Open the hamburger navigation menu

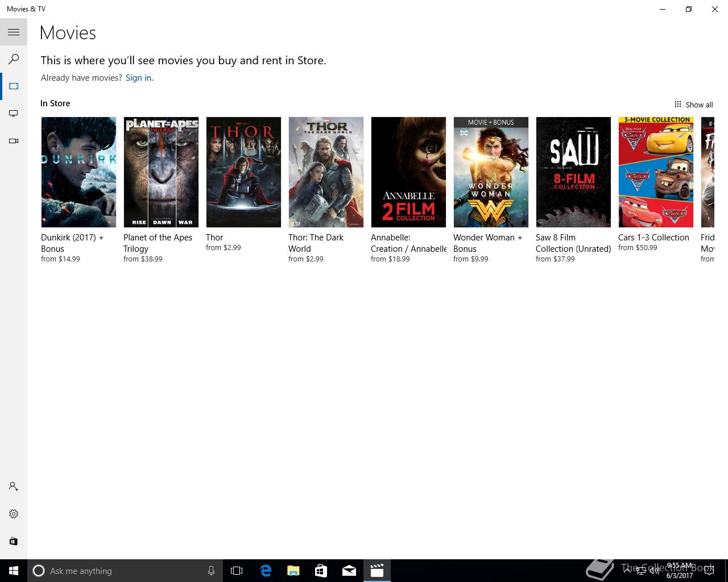pos(14,32)
